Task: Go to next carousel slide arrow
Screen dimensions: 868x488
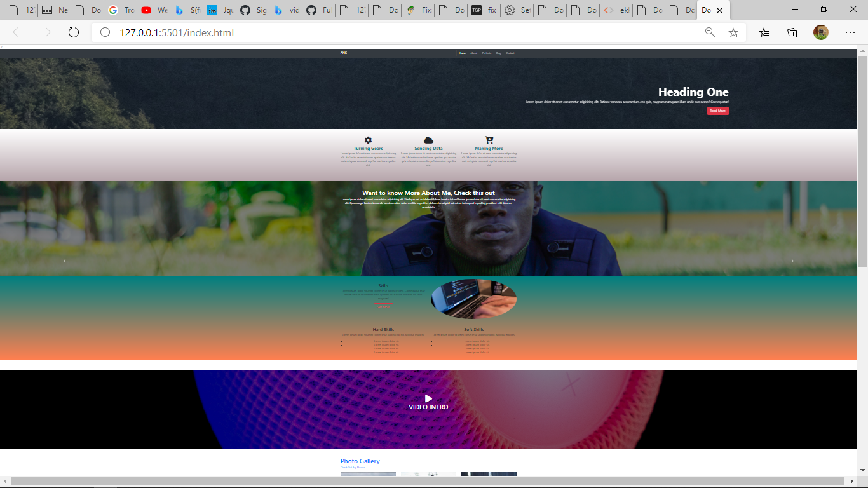Action: pyautogui.click(x=792, y=261)
